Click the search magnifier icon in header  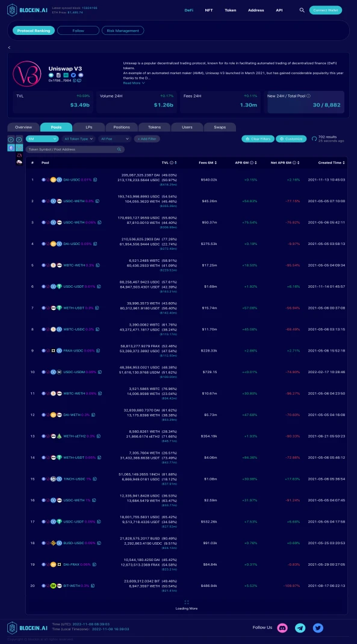(302, 10)
